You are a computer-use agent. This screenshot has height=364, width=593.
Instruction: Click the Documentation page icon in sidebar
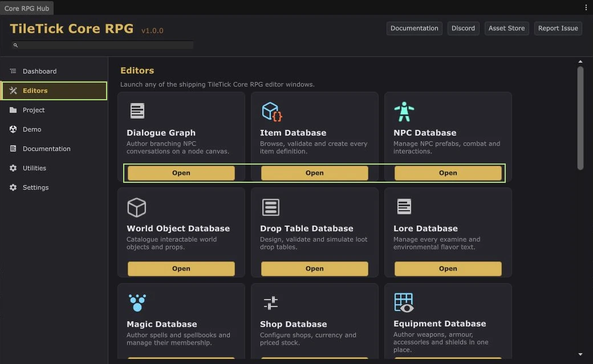tap(13, 149)
